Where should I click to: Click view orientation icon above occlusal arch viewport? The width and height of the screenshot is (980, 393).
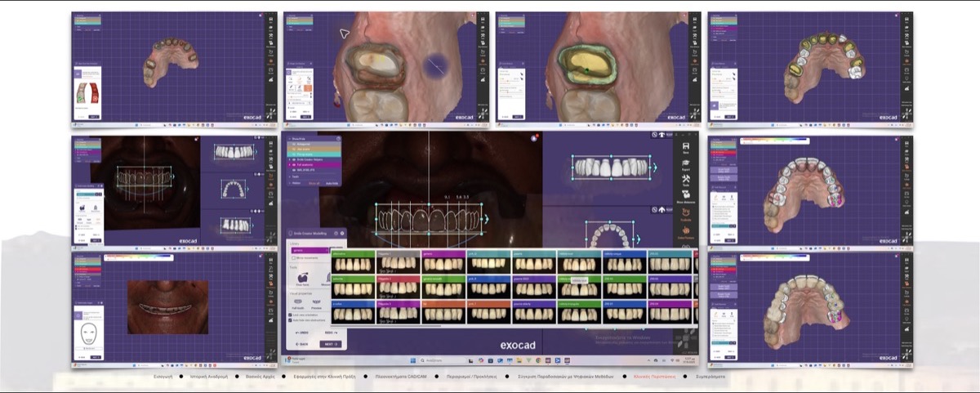[662, 210]
